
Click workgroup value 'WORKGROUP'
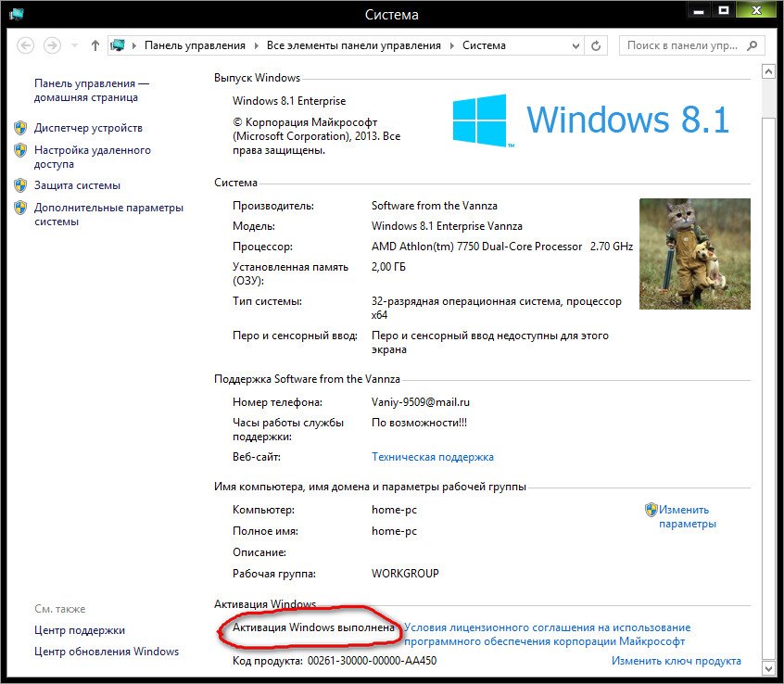pyautogui.click(x=405, y=574)
